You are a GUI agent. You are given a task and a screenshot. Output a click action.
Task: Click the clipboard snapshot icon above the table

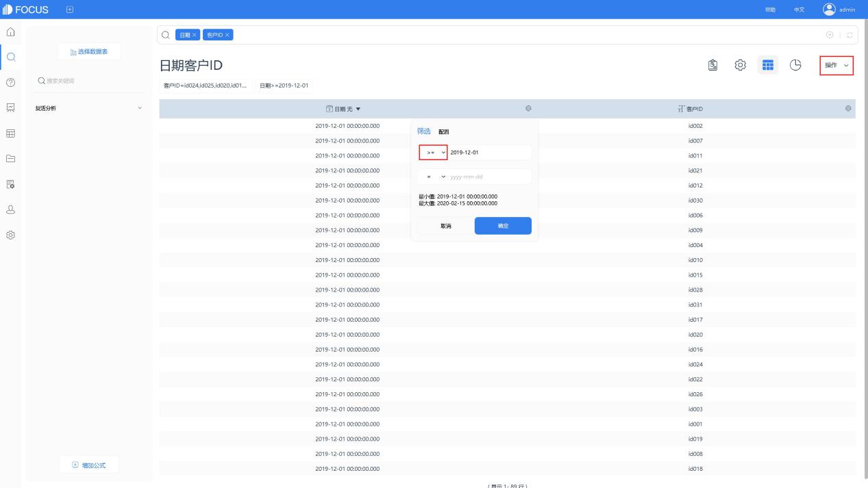click(x=712, y=65)
